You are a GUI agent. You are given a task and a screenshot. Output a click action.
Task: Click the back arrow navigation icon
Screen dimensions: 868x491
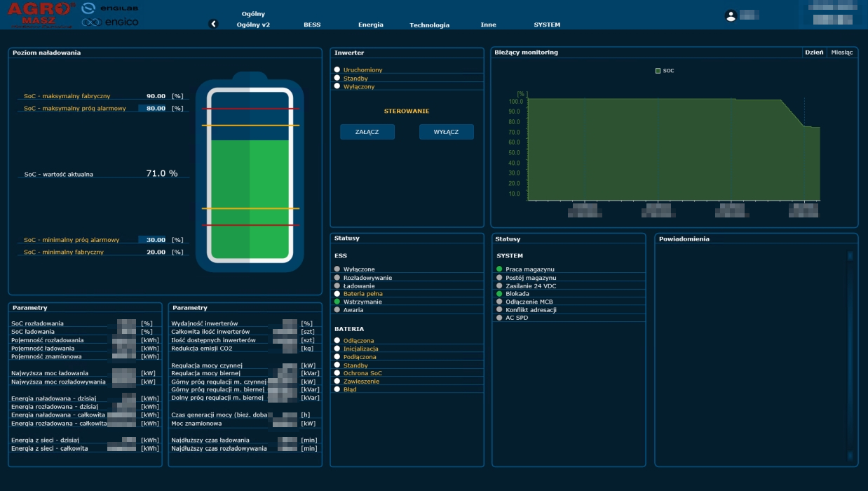[214, 24]
